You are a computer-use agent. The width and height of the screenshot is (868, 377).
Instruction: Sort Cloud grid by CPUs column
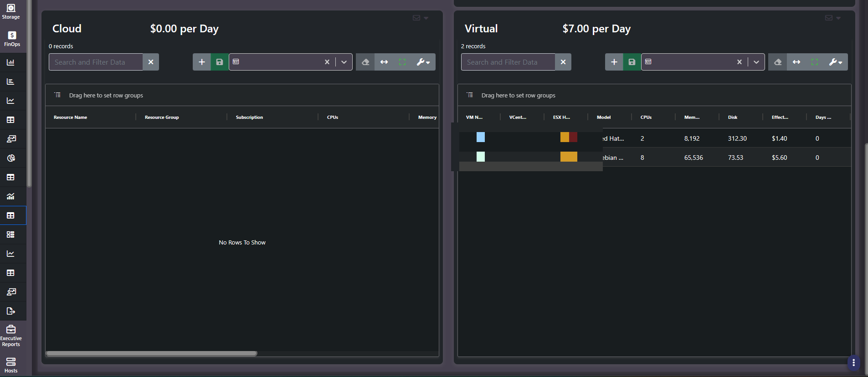[333, 117]
